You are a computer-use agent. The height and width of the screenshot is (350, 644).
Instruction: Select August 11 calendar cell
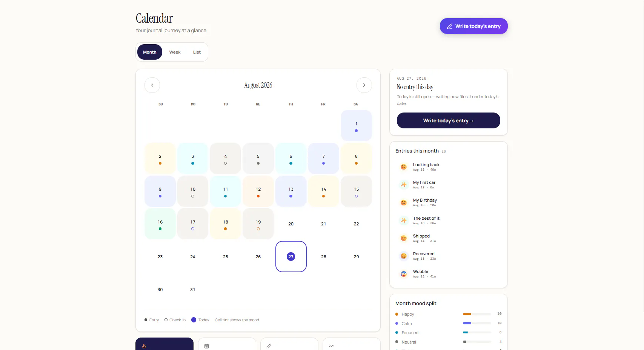[x=225, y=191]
